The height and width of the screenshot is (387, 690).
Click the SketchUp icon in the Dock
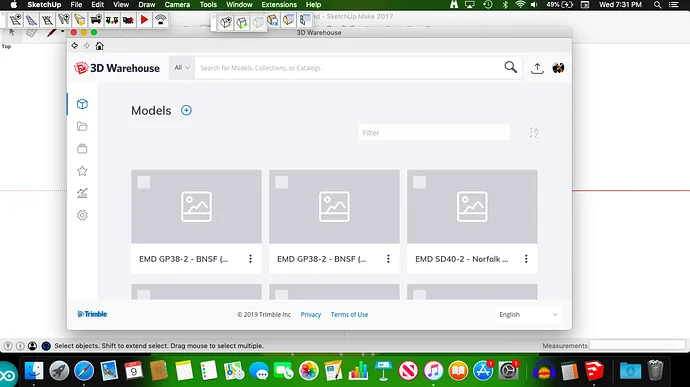(594, 371)
